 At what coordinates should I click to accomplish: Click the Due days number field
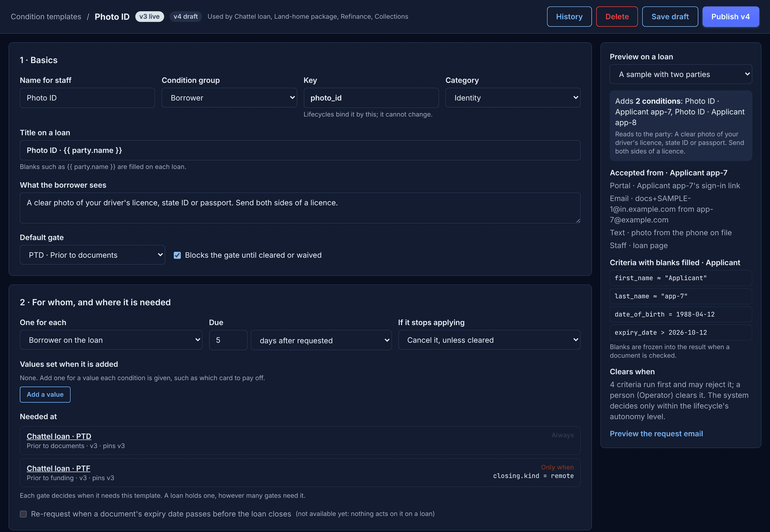click(x=228, y=340)
